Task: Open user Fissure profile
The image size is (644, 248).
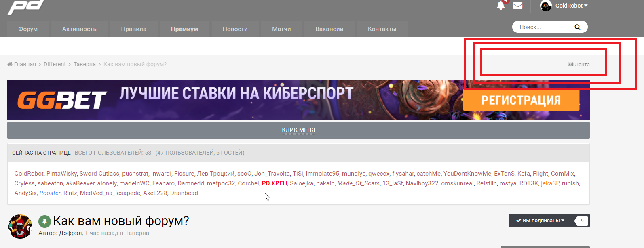Action: (184, 174)
